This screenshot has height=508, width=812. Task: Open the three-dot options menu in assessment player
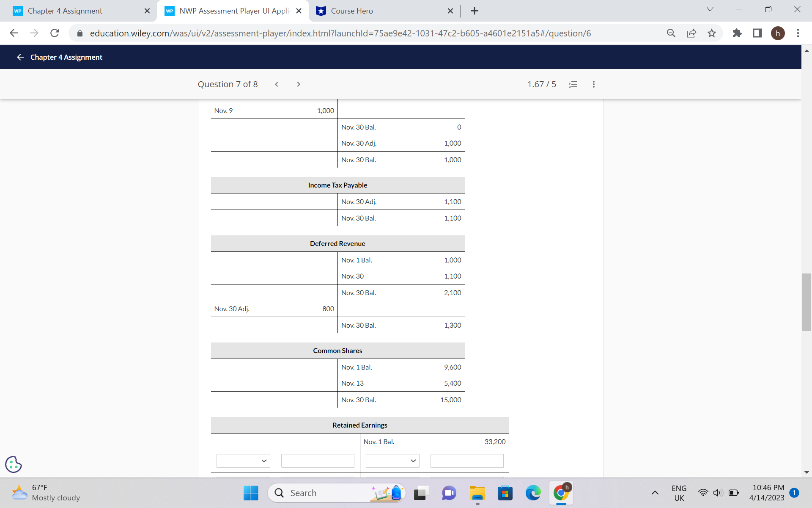click(x=593, y=84)
